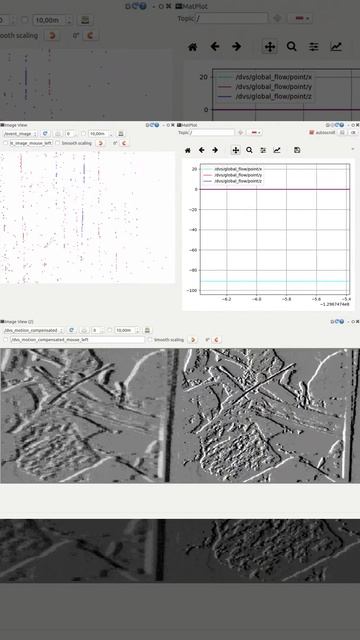Click 10,00m field in Image View (2)
The width and height of the screenshot is (360, 640).
point(127,330)
